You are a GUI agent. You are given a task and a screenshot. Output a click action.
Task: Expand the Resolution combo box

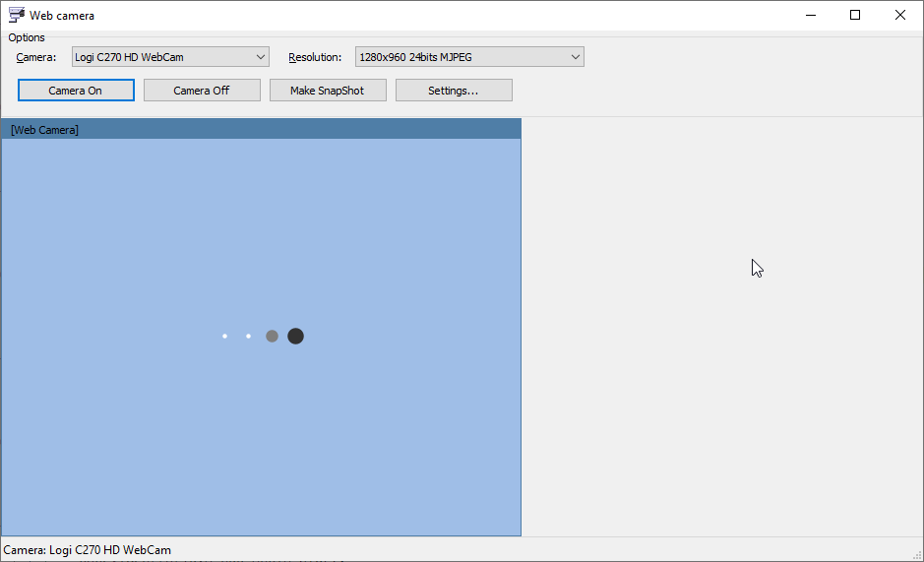pyautogui.click(x=469, y=57)
